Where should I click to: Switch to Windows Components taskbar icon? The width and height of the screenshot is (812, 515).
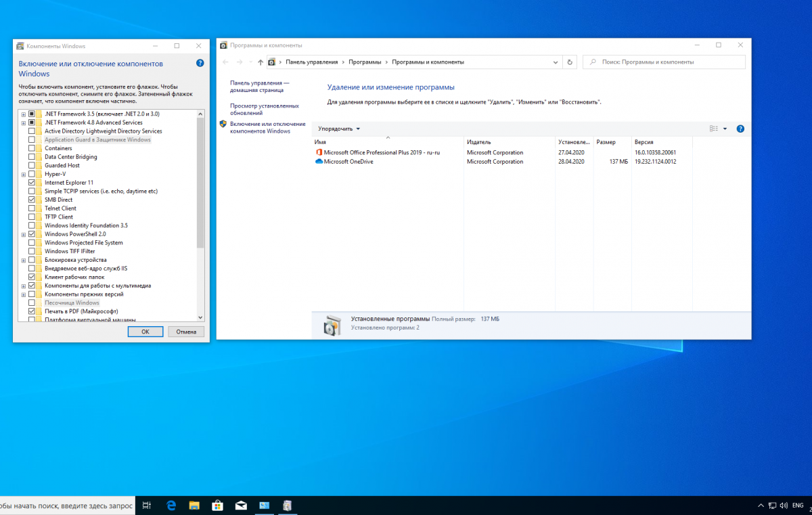point(287,506)
